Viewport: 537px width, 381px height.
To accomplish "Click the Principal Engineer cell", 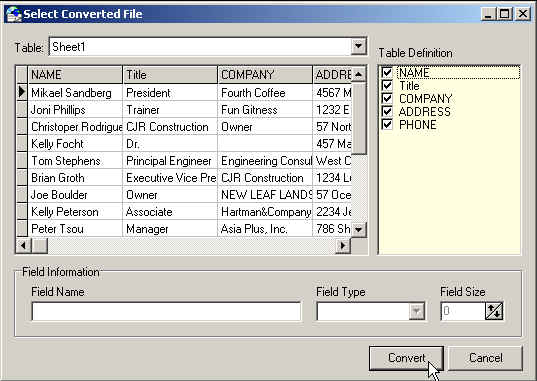I will [170, 161].
